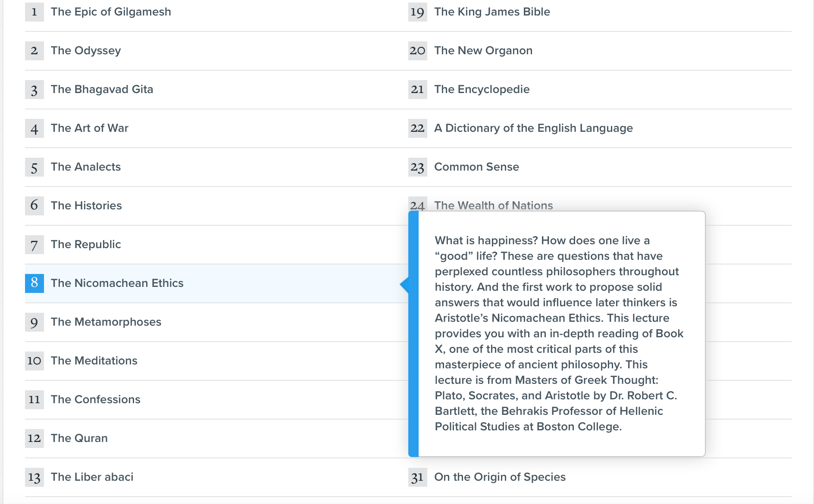Click the number 22 badge
This screenshot has width=814, height=504.
tap(417, 128)
